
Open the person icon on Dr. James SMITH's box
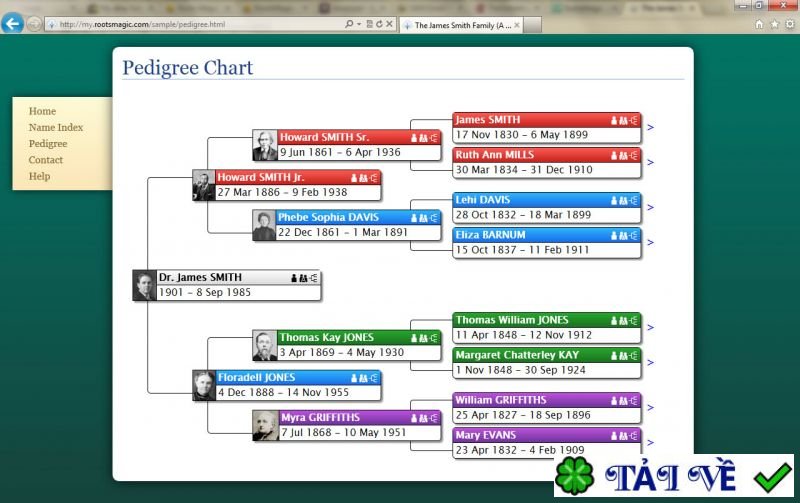294,278
